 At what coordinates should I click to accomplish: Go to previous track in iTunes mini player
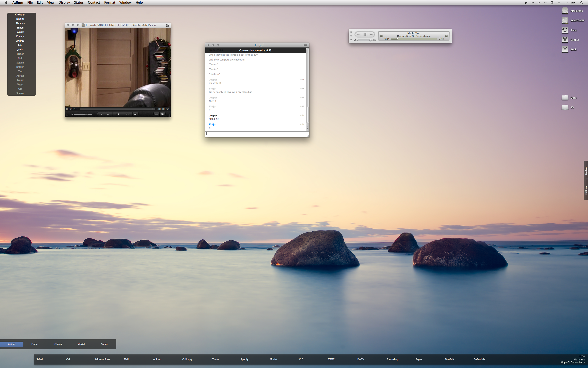pyautogui.click(x=358, y=35)
